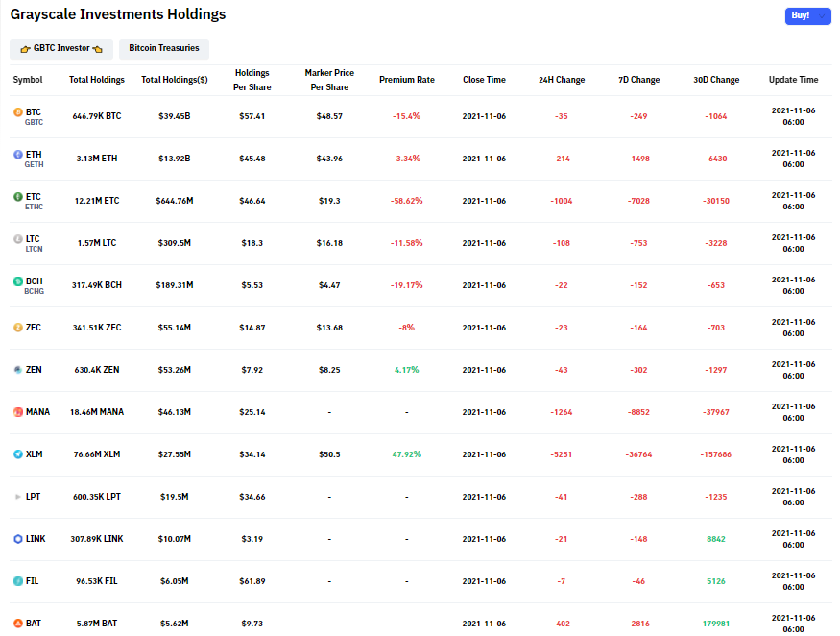Image resolution: width=840 pixels, height=636 pixels.
Task: Click the 7D Change column header
Action: [x=639, y=80]
